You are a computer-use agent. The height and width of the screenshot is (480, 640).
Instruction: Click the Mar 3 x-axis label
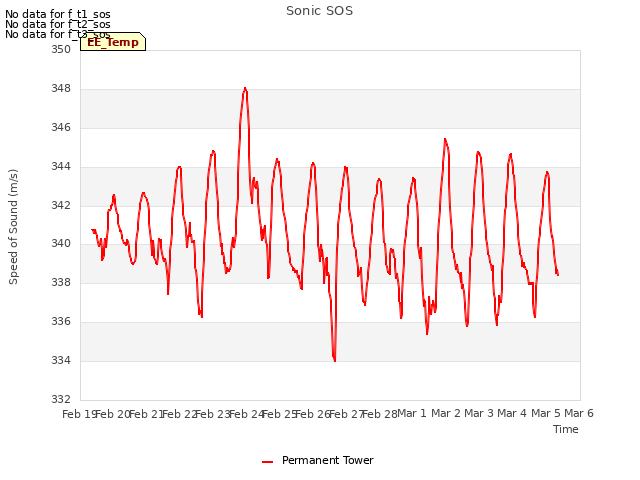click(x=479, y=413)
